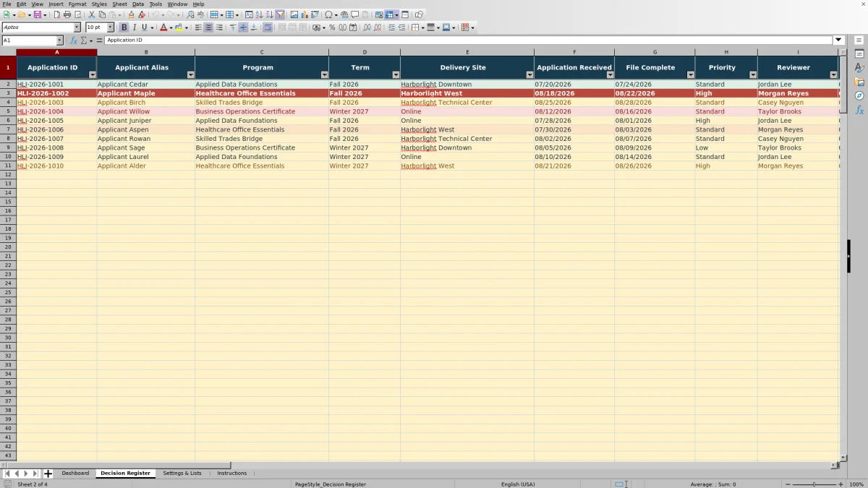Select the cell HLI-2026-1004

[x=56, y=111]
